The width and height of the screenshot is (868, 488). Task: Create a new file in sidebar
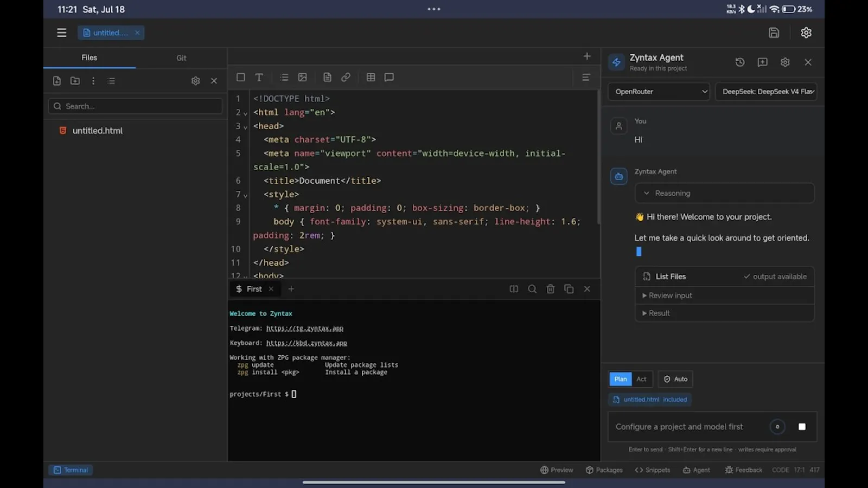[x=57, y=81]
